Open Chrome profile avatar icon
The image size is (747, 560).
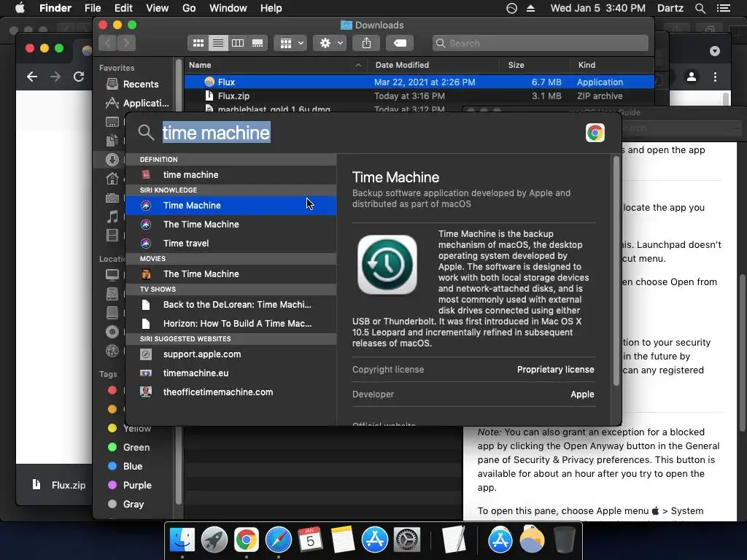point(692,77)
